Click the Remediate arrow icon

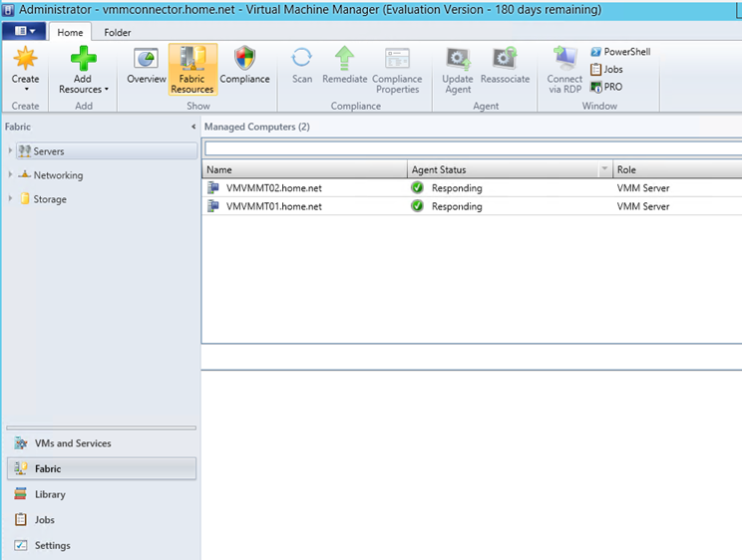344,58
